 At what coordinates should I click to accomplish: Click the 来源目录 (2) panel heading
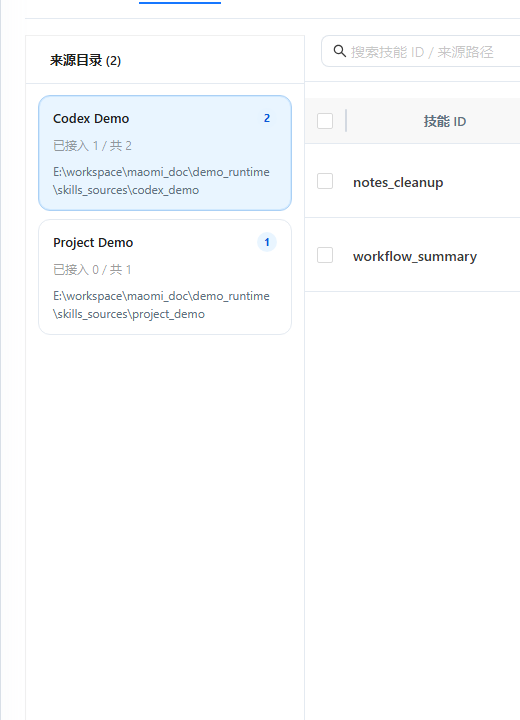pyautogui.click(x=85, y=60)
